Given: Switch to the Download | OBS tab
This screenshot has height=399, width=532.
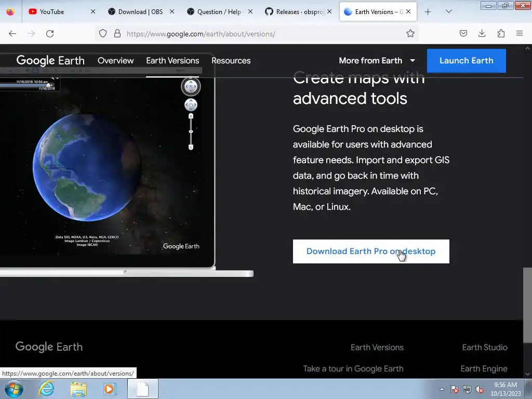Looking at the screenshot, I should coord(140,12).
